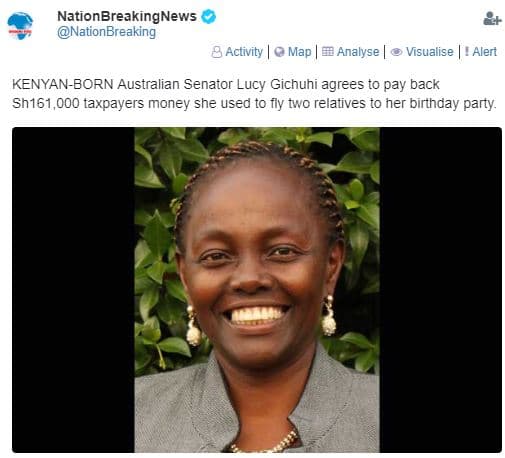Open the Alert link

484,52
